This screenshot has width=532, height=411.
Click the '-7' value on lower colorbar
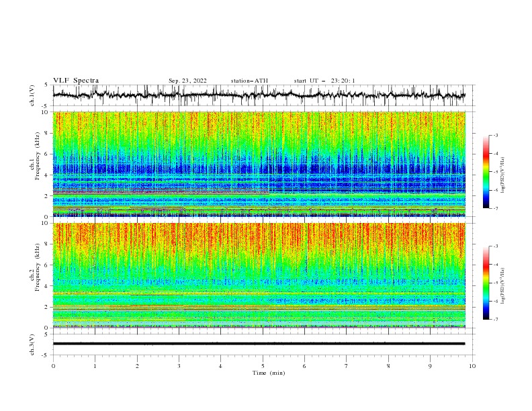click(x=496, y=320)
